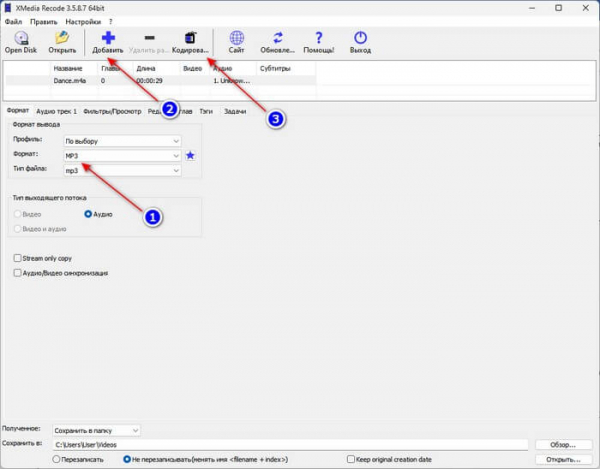600x469 pixels.
Task: Open the Файл menu
Action: (13, 22)
